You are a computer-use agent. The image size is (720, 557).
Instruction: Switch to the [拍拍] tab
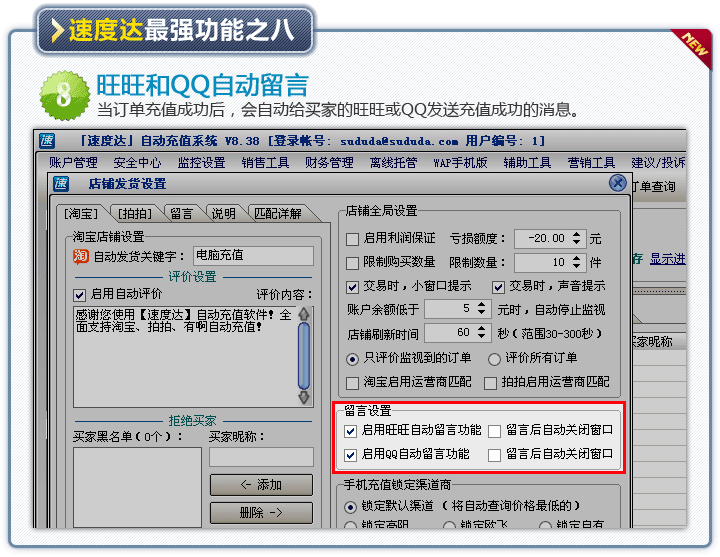coord(135,214)
